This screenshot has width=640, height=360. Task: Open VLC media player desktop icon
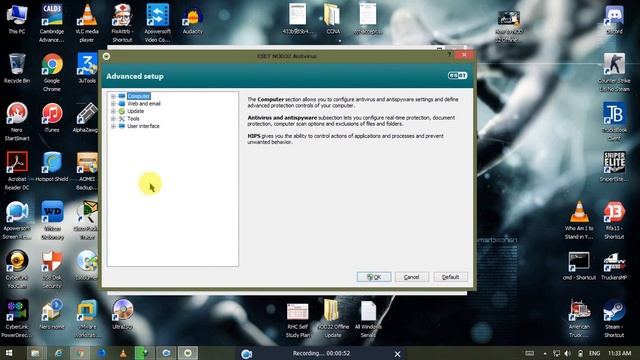(87, 23)
